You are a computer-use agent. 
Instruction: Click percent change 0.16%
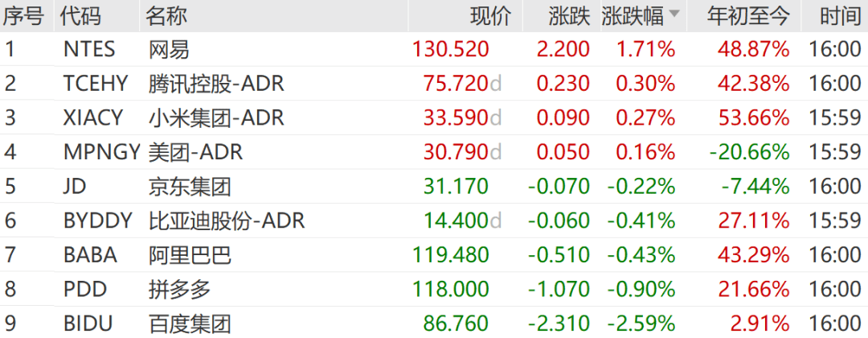645,152
